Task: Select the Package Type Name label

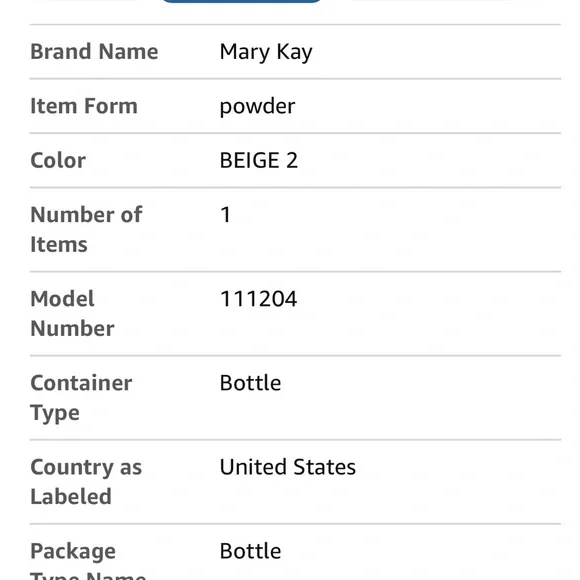Action: (x=88, y=560)
